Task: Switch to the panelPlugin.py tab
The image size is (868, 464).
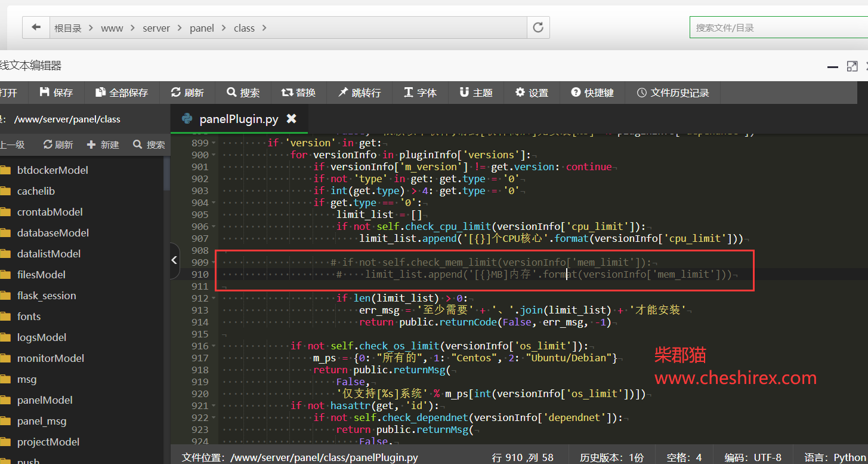Action: (239, 119)
